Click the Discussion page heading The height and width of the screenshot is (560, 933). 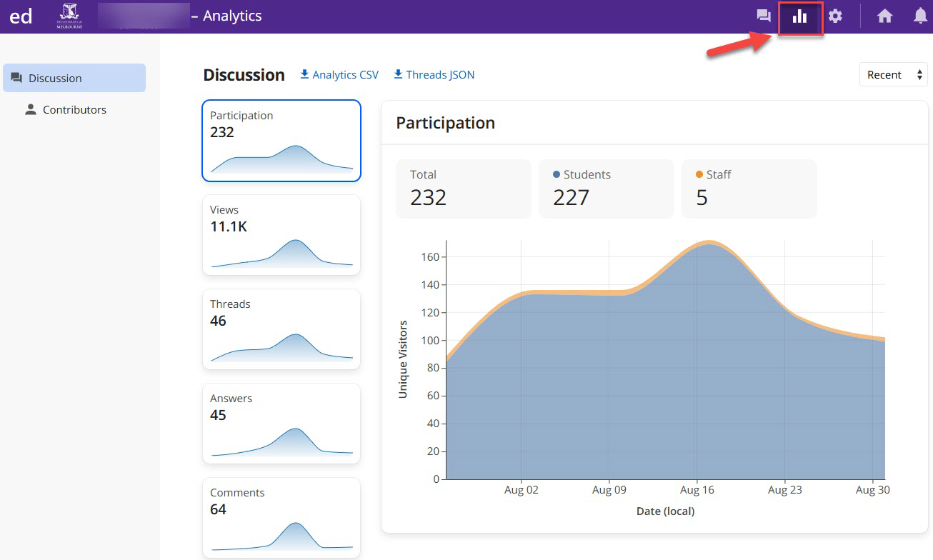click(x=244, y=75)
